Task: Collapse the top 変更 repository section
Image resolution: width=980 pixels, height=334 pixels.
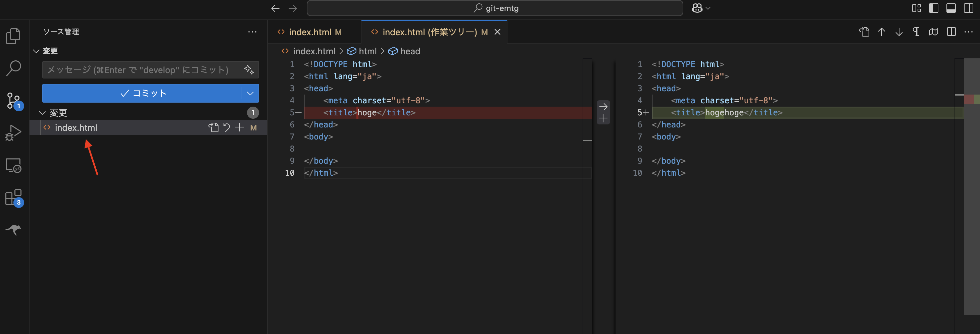Action: (x=37, y=51)
